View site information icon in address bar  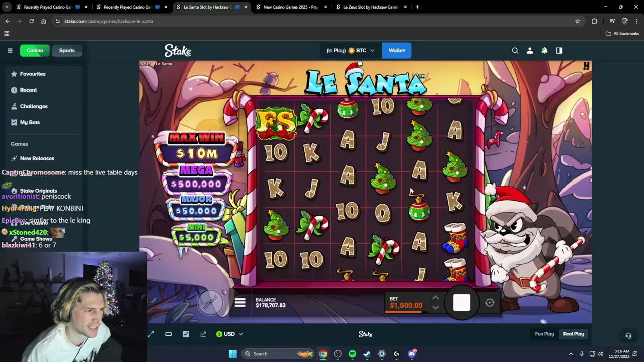tap(58, 21)
